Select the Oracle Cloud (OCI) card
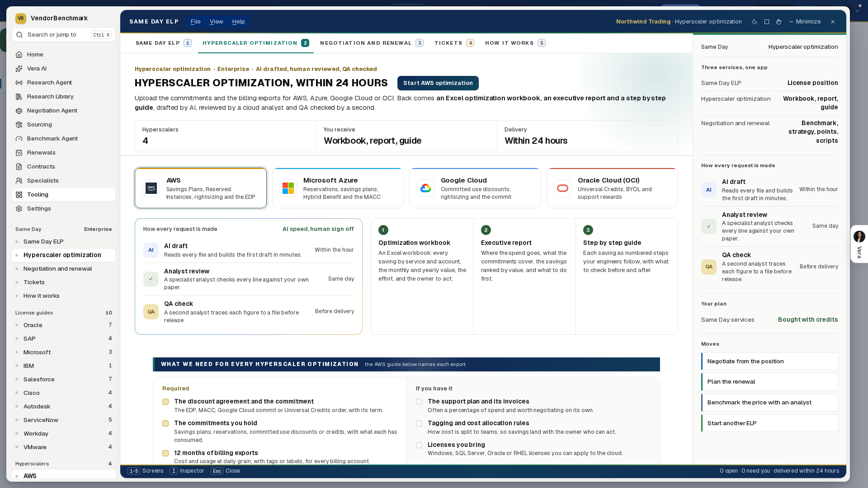The width and height of the screenshot is (868, 488). (x=612, y=188)
